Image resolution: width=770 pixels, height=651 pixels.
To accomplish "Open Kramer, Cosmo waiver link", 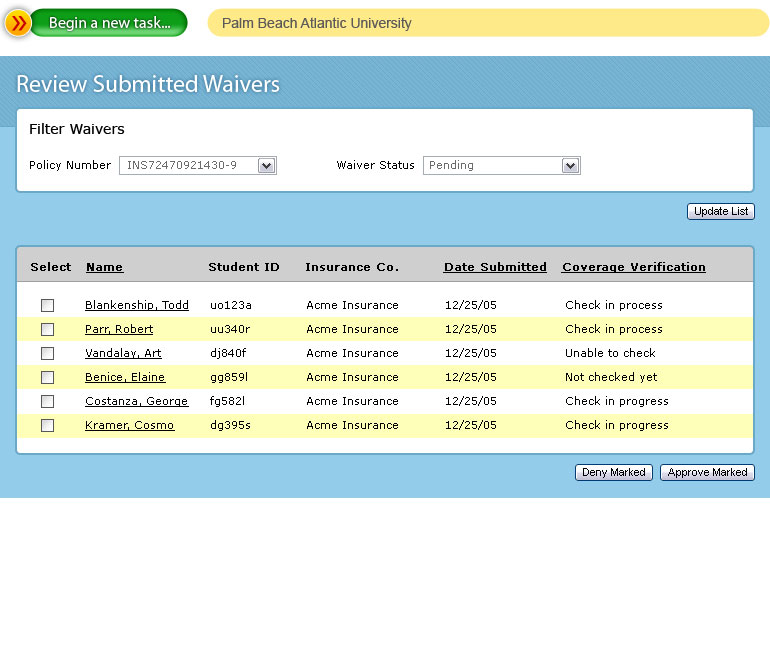I will 130,426.
